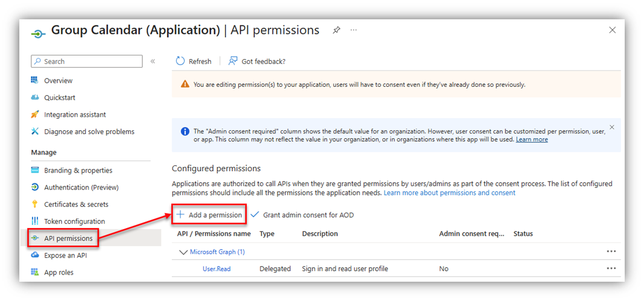Open the more options ellipsis beside the title
Screen dimensions: 644x301
coord(353,30)
